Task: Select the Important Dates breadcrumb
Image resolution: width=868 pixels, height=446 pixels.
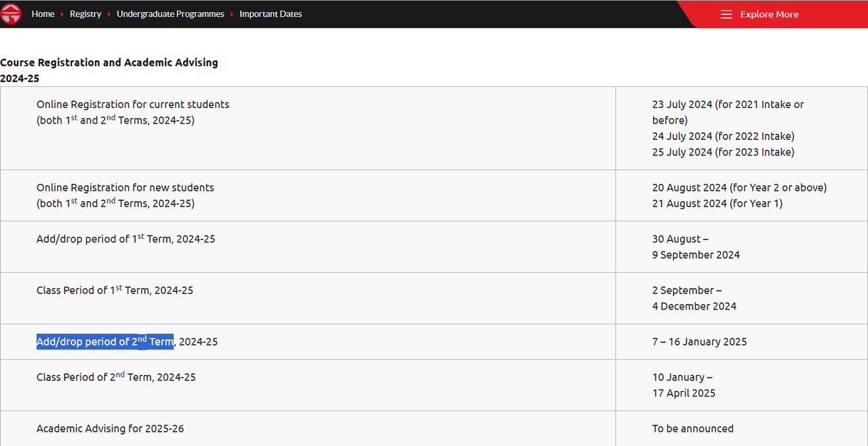Action: tap(271, 14)
